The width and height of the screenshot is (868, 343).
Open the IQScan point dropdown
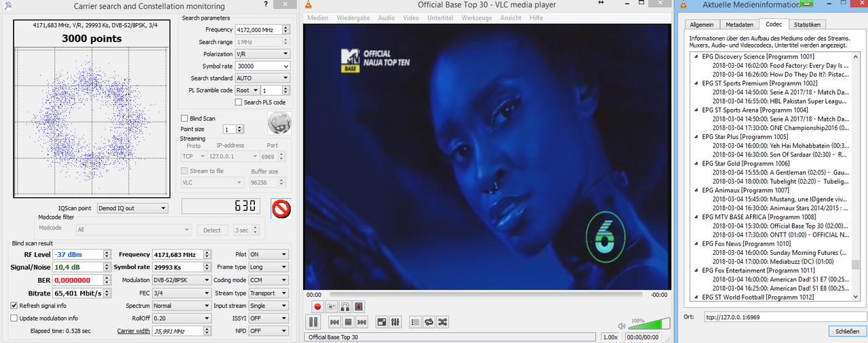(132, 208)
